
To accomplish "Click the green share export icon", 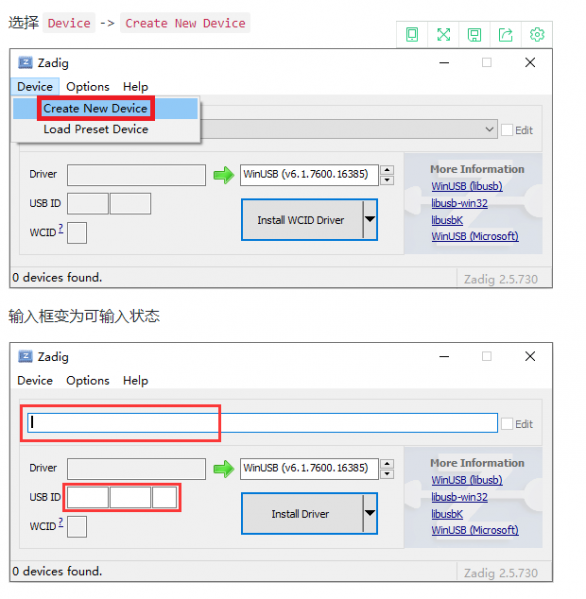I will pyautogui.click(x=506, y=35).
